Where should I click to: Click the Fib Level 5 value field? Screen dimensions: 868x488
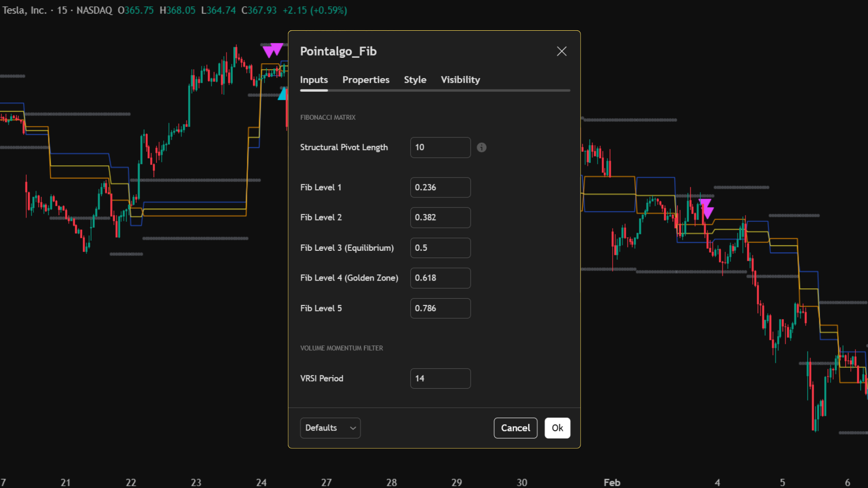[x=440, y=308]
